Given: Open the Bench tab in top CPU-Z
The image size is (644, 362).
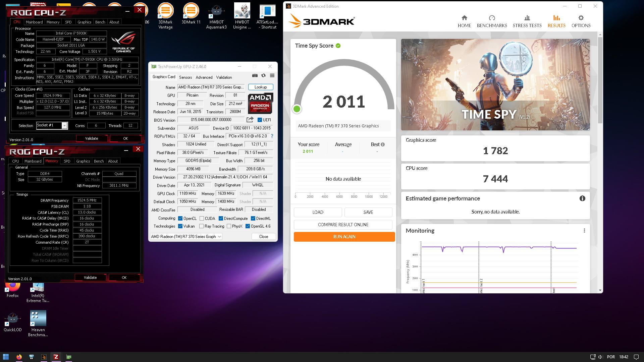Looking at the screenshot, I should tap(100, 22).
